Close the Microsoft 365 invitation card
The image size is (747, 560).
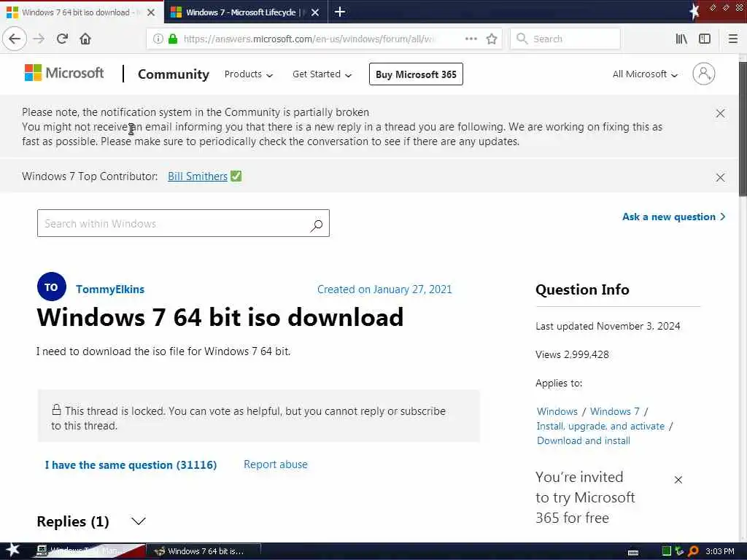(x=678, y=480)
